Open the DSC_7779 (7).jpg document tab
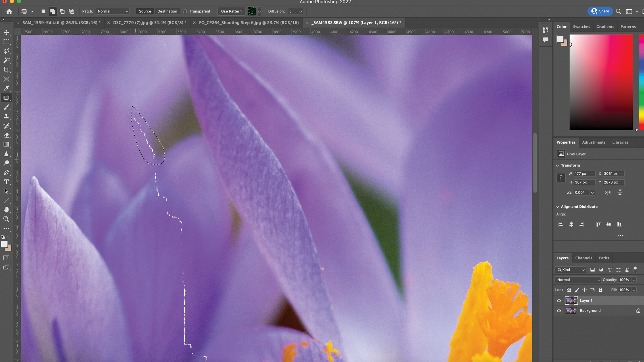The height and width of the screenshot is (362, 644). tap(149, 22)
